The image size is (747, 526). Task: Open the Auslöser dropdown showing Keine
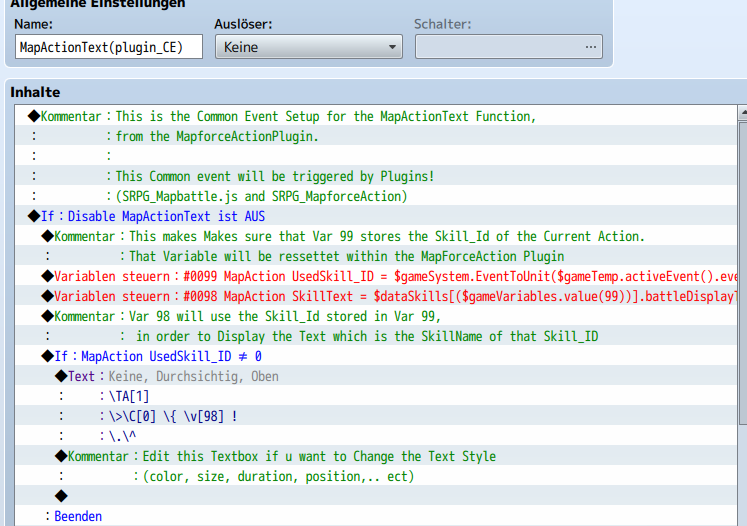[309, 47]
